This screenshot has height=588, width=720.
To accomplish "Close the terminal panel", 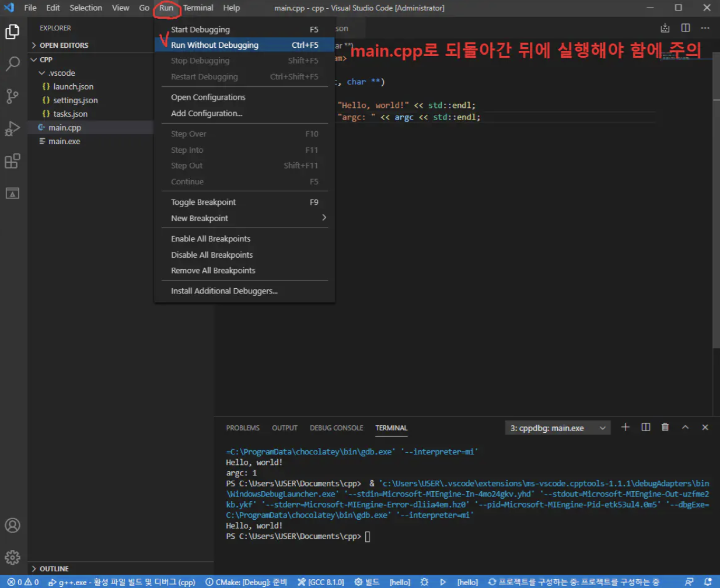I will point(705,427).
